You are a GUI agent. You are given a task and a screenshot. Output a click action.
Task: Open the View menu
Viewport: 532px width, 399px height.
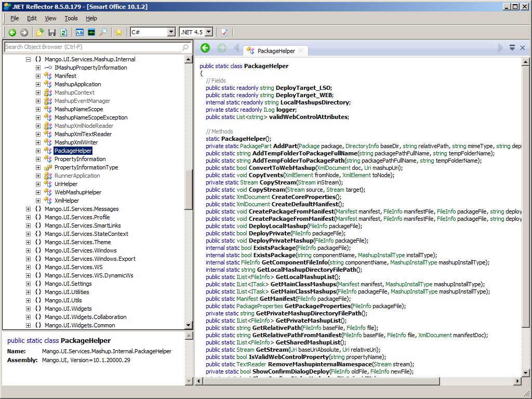click(50, 18)
